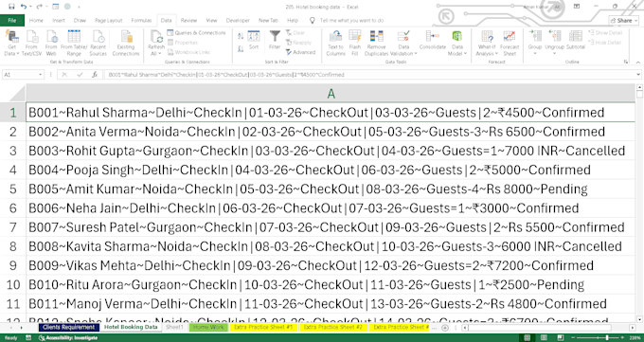Switch to the Review ribbon tab
This screenshot has height=342, width=644.
coord(188,20)
